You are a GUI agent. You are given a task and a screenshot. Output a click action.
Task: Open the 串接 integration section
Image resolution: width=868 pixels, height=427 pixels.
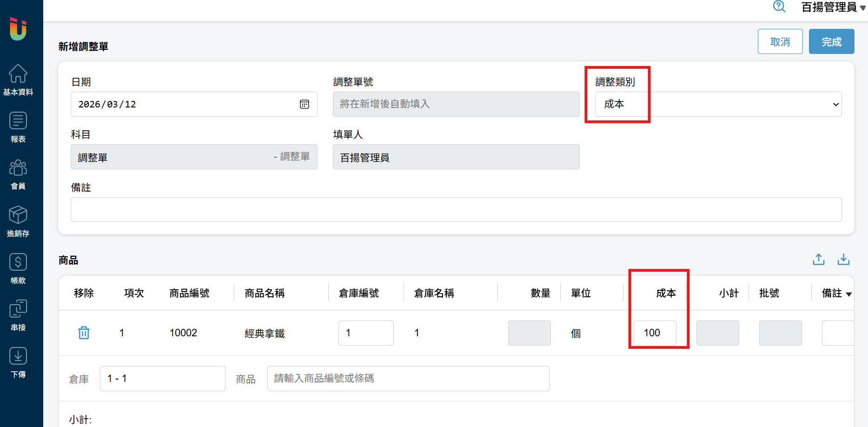coord(18,315)
